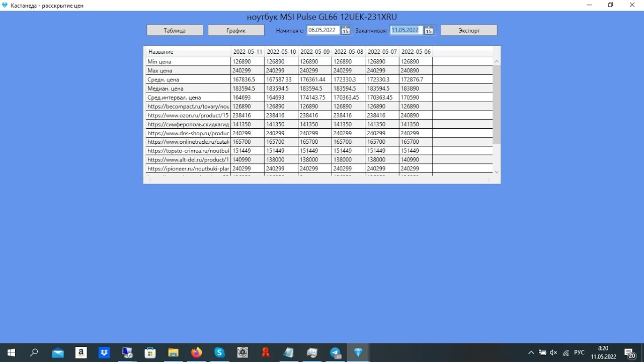644x362 pixels.
Task: Open the Wi-Fi network tray icon
Action: click(x=566, y=353)
